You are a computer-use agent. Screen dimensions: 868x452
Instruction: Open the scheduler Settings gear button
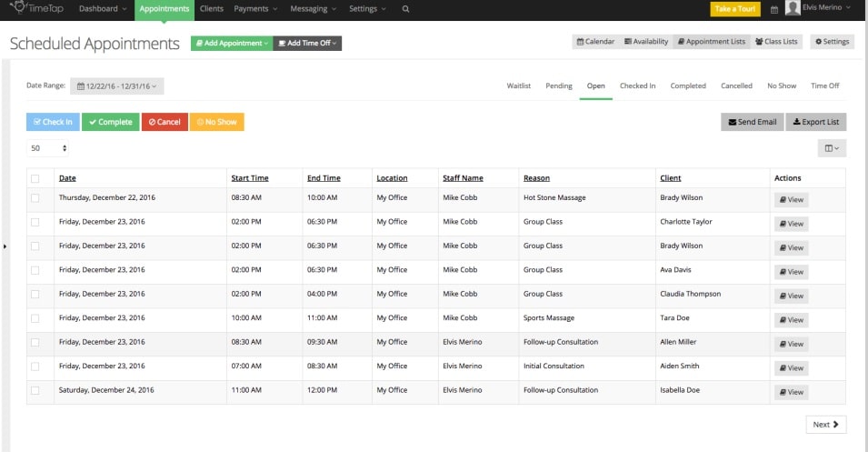point(832,42)
